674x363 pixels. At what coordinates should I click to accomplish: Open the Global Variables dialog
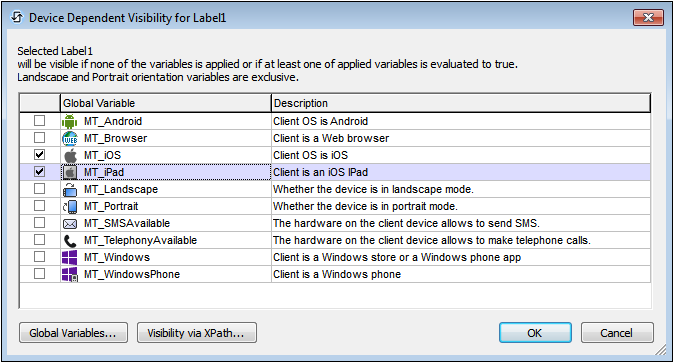(x=73, y=333)
